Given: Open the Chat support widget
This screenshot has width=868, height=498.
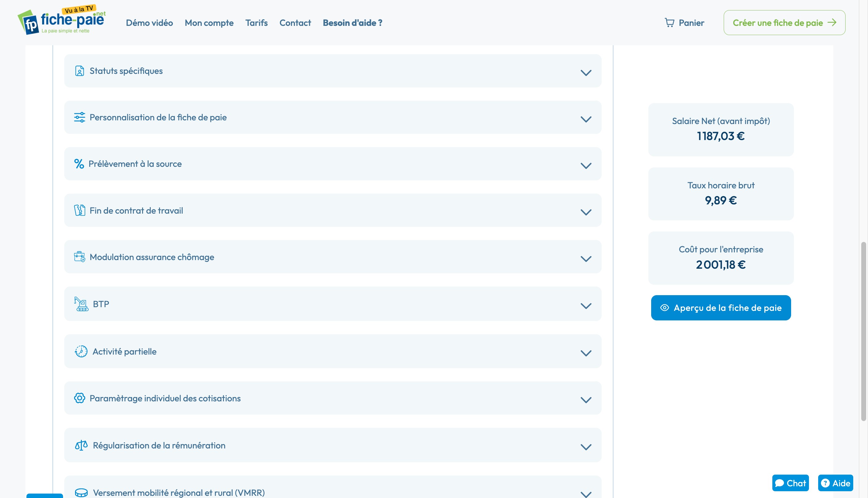Looking at the screenshot, I should point(790,483).
